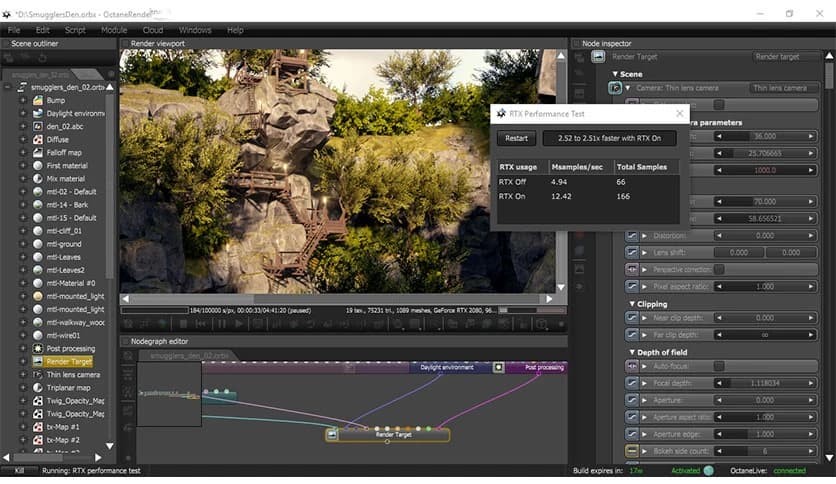836x484 pixels.
Task: Open the Windows menu
Action: point(195,30)
